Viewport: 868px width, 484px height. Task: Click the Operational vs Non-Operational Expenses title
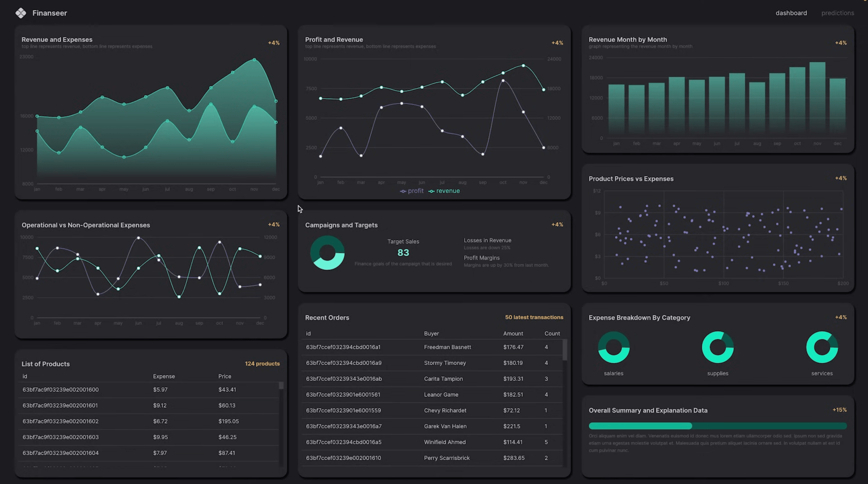coord(86,225)
